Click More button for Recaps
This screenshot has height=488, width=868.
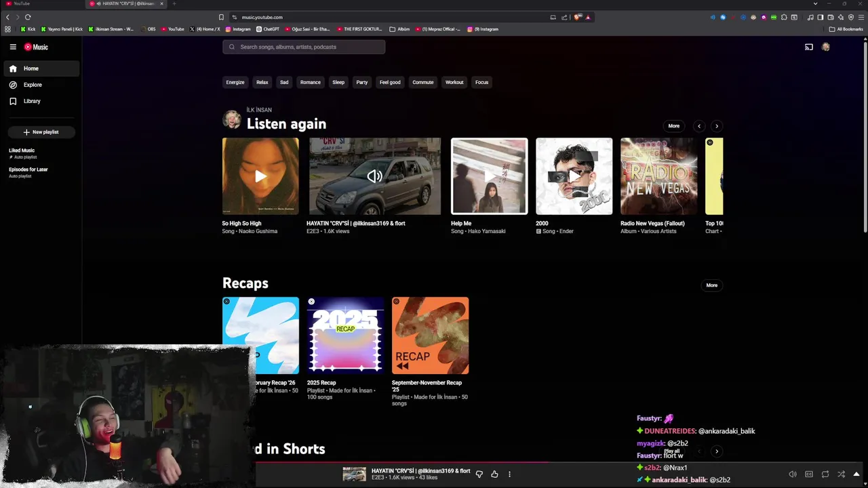pyautogui.click(x=712, y=285)
